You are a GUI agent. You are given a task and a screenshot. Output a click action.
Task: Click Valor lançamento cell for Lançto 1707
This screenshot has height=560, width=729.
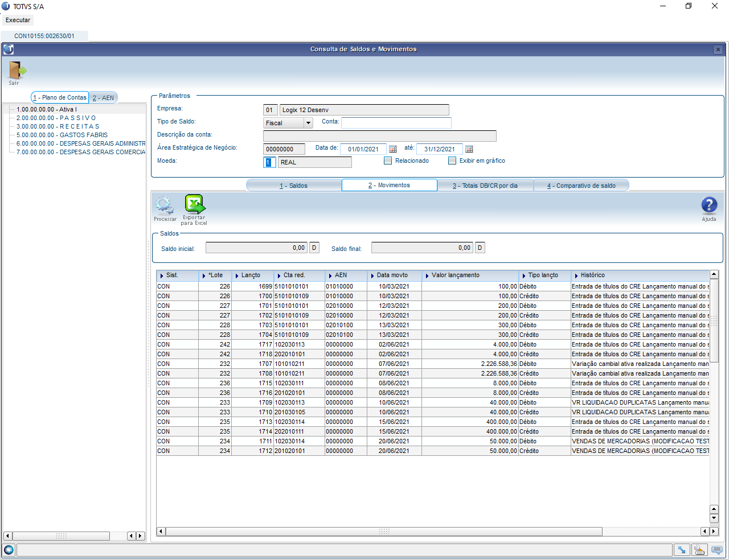470,364
